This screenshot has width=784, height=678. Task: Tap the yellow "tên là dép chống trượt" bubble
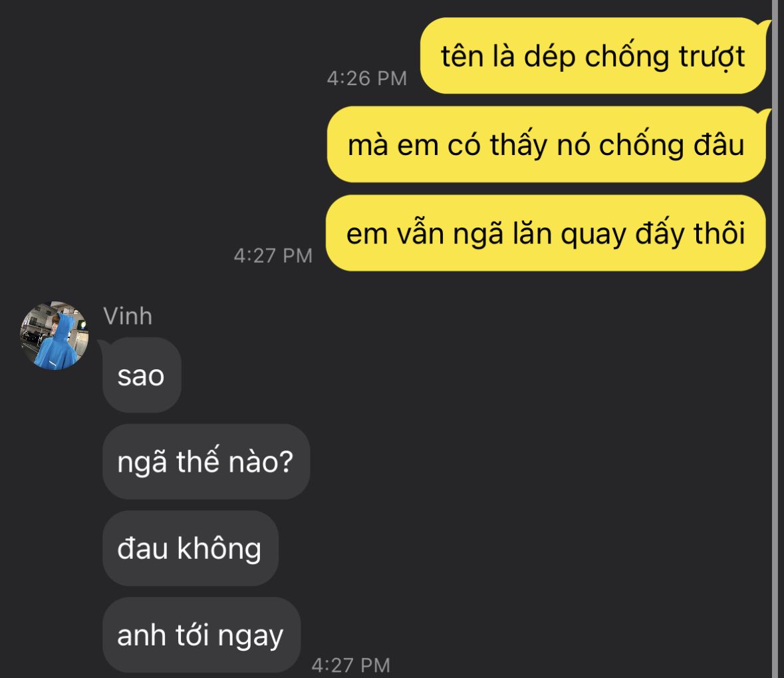pos(593,55)
